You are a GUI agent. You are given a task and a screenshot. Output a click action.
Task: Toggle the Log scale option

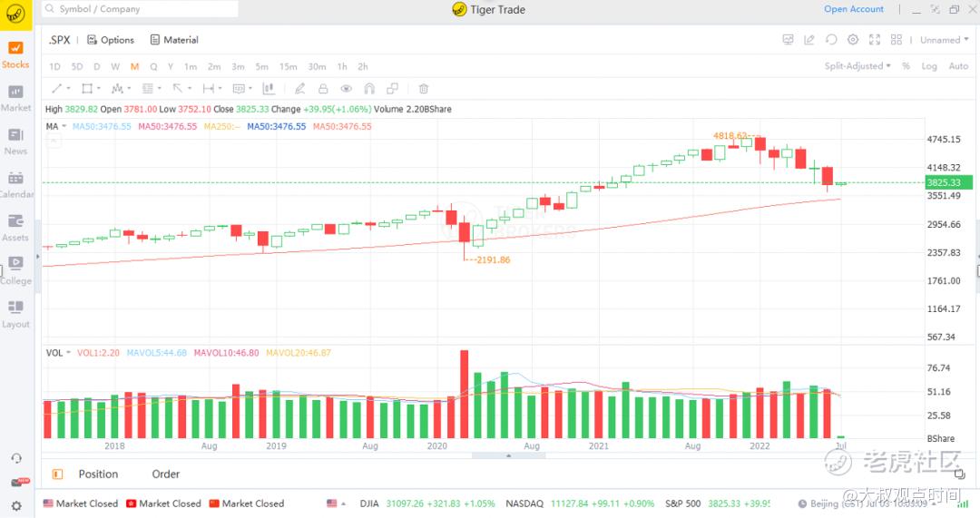[929, 65]
